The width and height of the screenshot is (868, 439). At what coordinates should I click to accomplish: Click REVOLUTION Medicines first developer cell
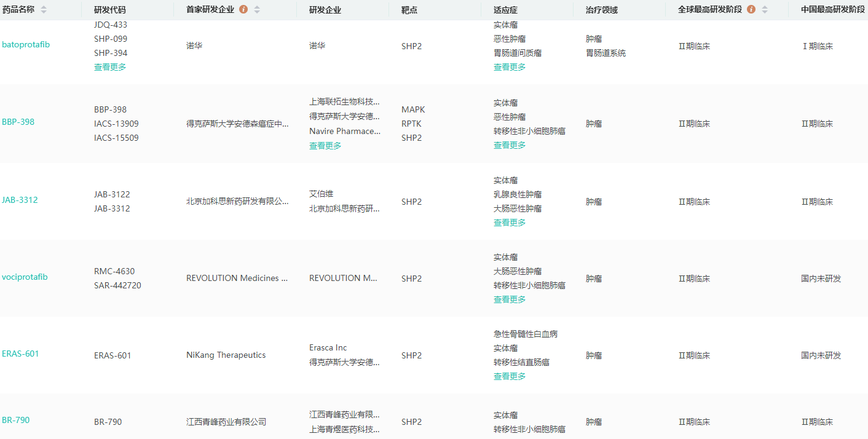(237, 278)
